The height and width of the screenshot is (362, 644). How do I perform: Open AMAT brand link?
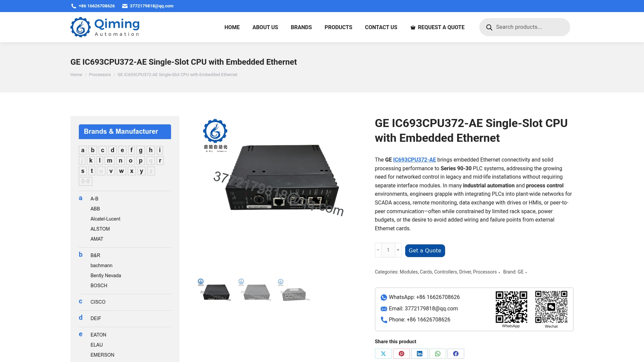coord(97,239)
